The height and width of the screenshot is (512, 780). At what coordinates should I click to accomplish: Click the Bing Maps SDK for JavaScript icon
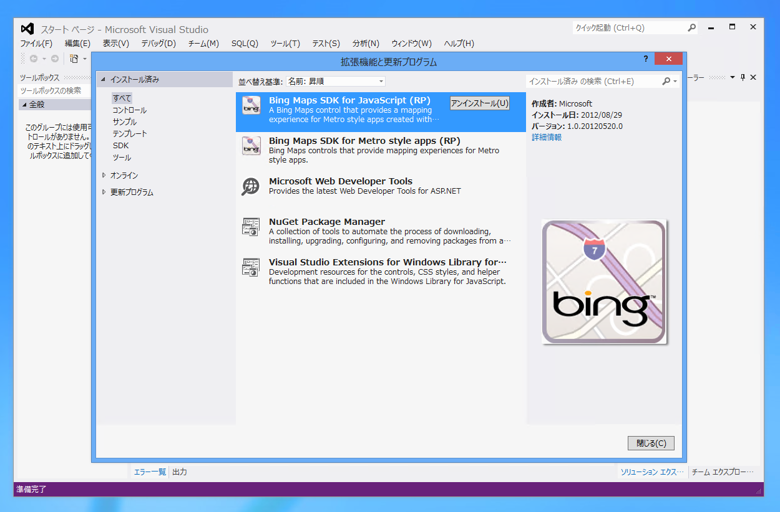pyautogui.click(x=251, y=105)
